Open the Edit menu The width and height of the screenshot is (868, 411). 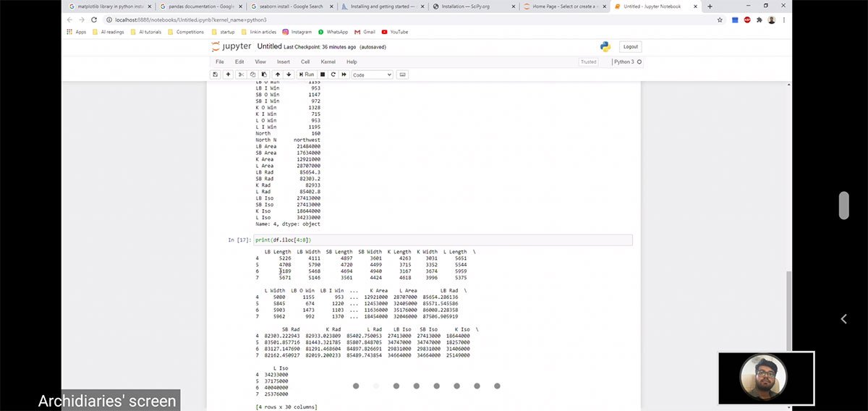click(x=239, y=62)
